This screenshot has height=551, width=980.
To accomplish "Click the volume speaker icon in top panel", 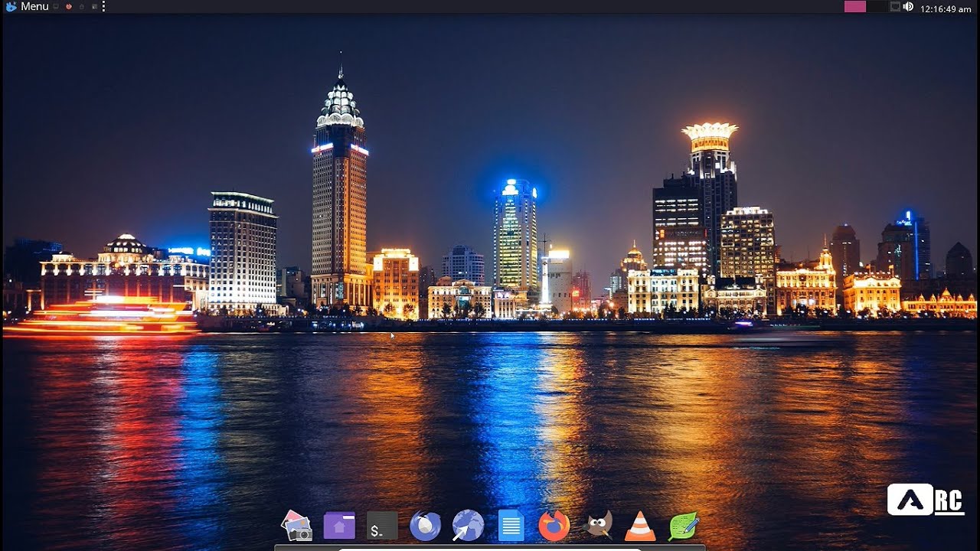I will click(908, 7).
